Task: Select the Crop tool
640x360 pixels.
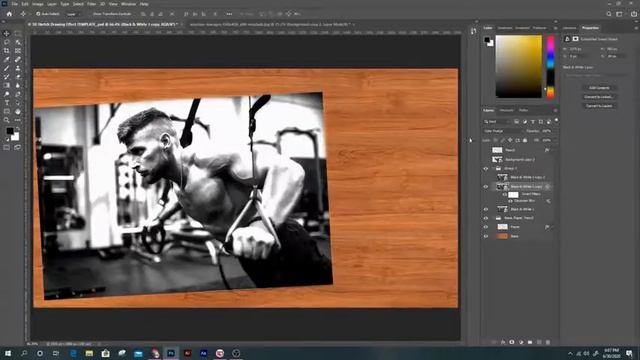Action: pos(7,51)
